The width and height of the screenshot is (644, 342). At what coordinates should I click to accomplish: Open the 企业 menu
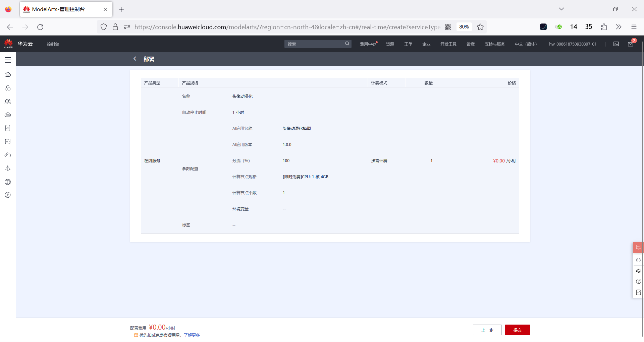click(426, 44)
